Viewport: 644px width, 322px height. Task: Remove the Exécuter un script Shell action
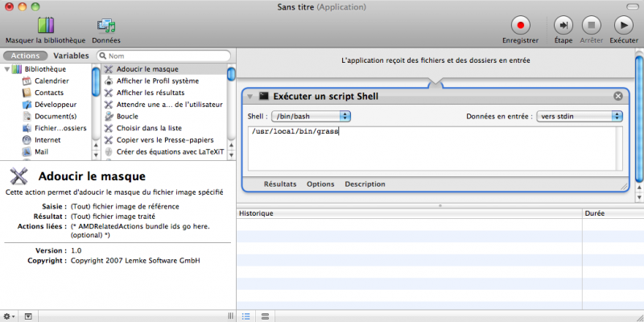pos(618,97)
